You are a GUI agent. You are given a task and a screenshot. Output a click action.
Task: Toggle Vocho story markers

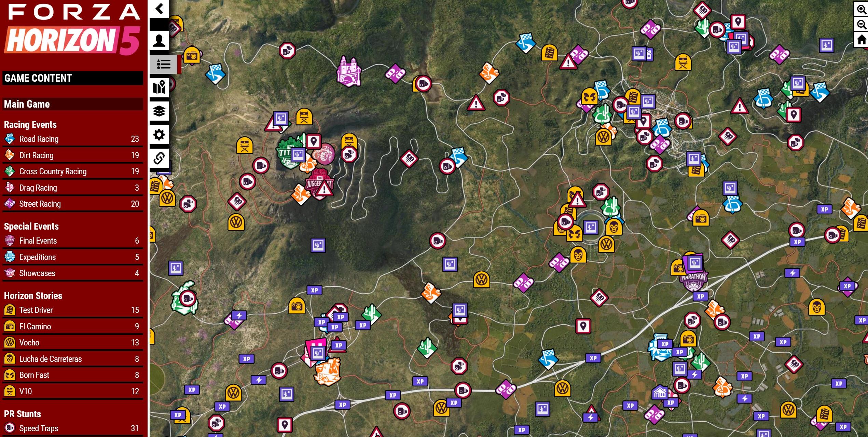(x=72, y=343)
